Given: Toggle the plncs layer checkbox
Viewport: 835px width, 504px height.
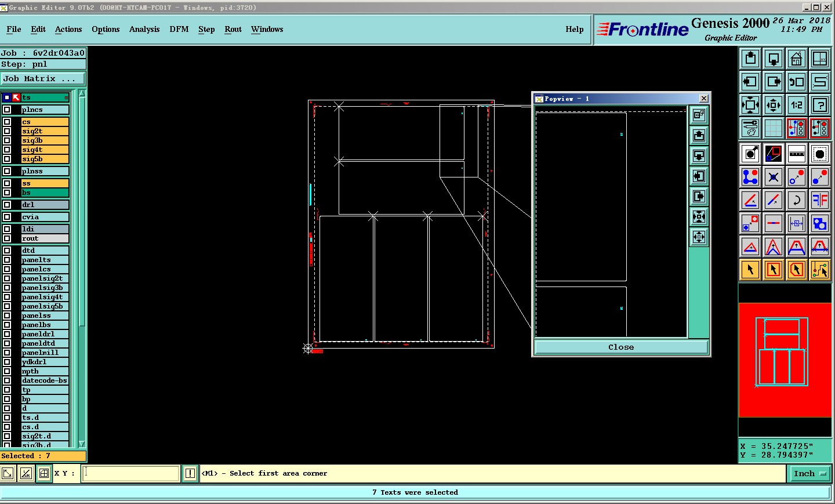Looking at the screenshot, I should (7, 110).
